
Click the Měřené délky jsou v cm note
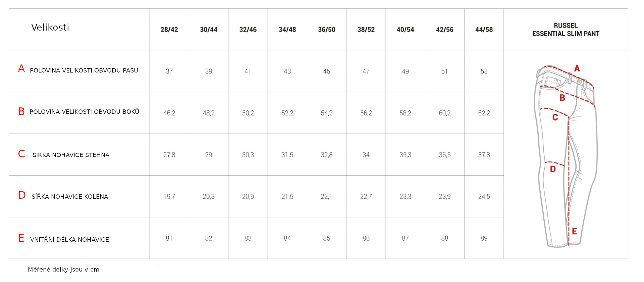click(x=64, y=269)
